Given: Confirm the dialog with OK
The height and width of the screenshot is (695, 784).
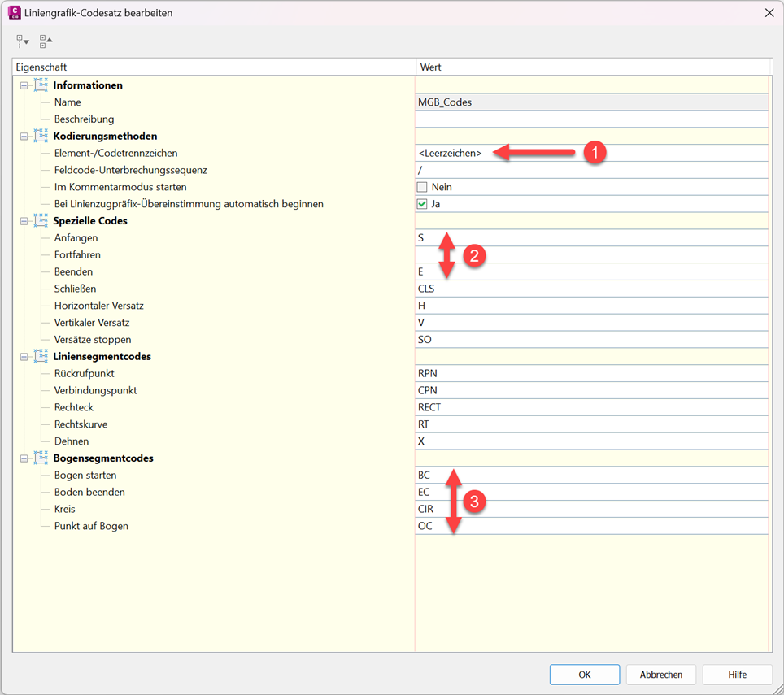Looking at the screenshot, I should coord(584,674).
